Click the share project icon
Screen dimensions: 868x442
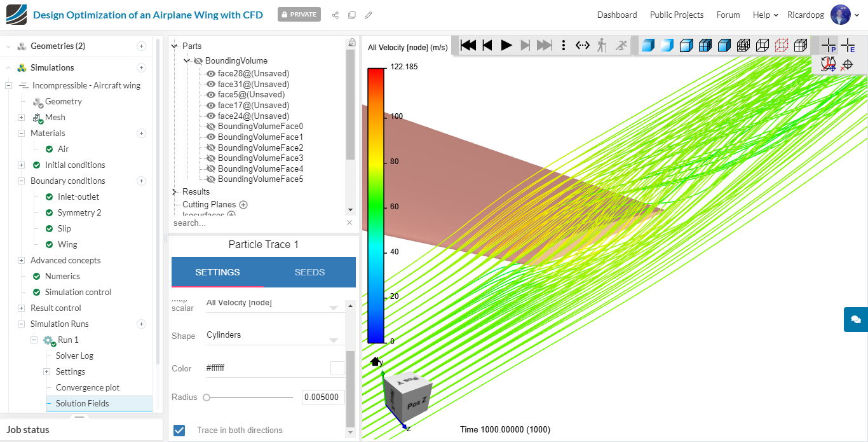click(x=336, y=15)
